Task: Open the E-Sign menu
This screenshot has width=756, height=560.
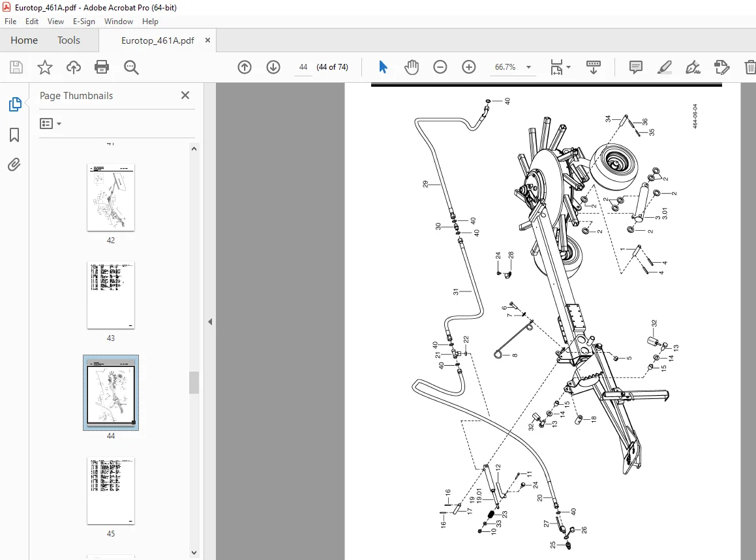Action: coord(84,22)
